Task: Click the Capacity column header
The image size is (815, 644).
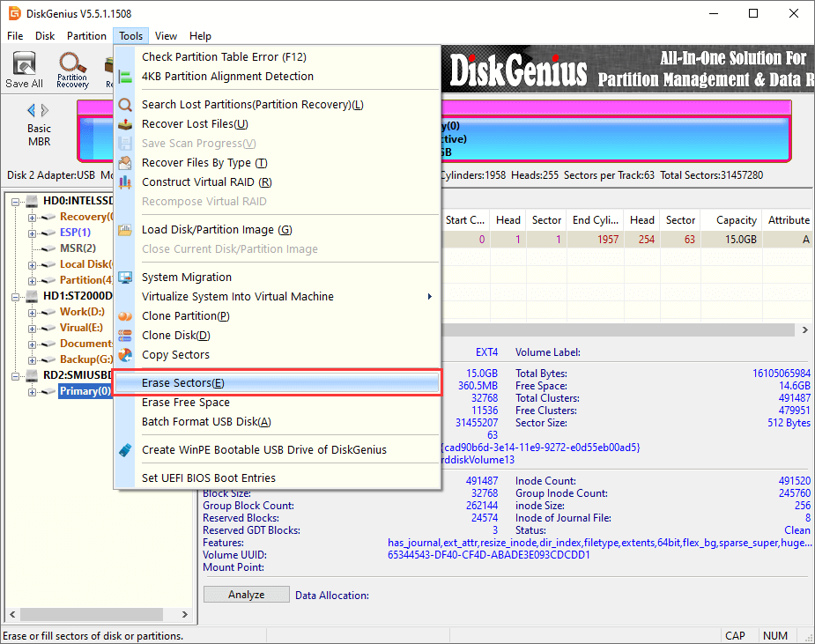Action: [x=731, y=220]
